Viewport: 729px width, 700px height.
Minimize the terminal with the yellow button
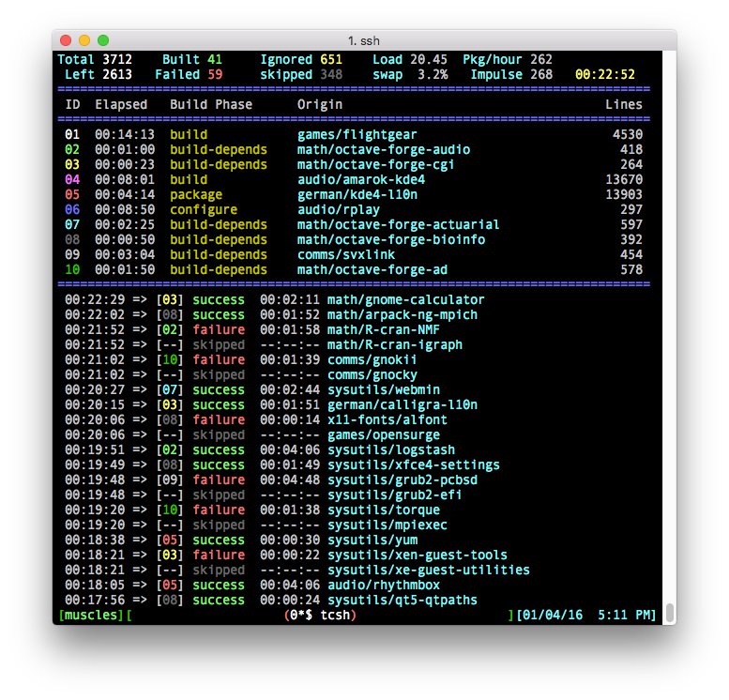coord(84,40)
